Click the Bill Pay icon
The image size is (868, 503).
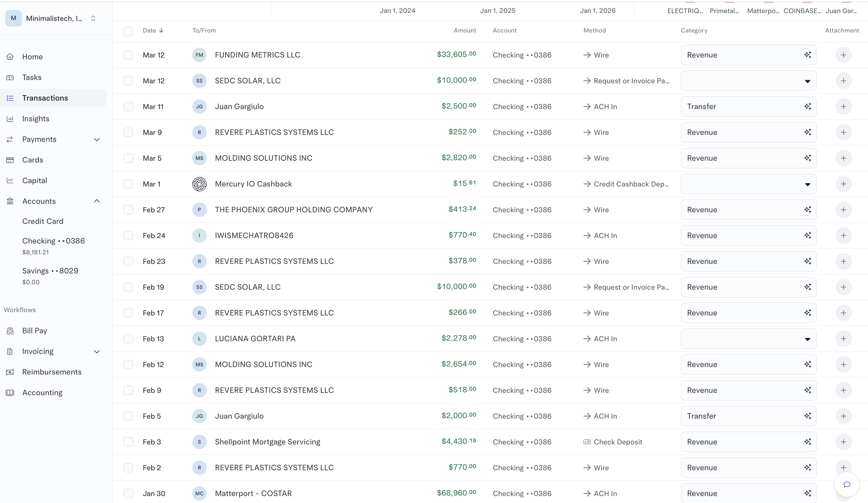tap(10, 331)
